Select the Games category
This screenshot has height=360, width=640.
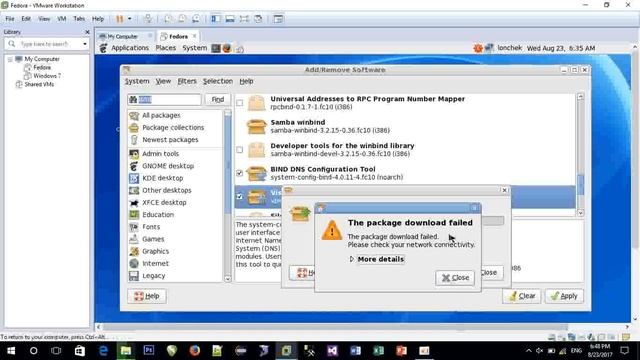click(x=176, y=239)
